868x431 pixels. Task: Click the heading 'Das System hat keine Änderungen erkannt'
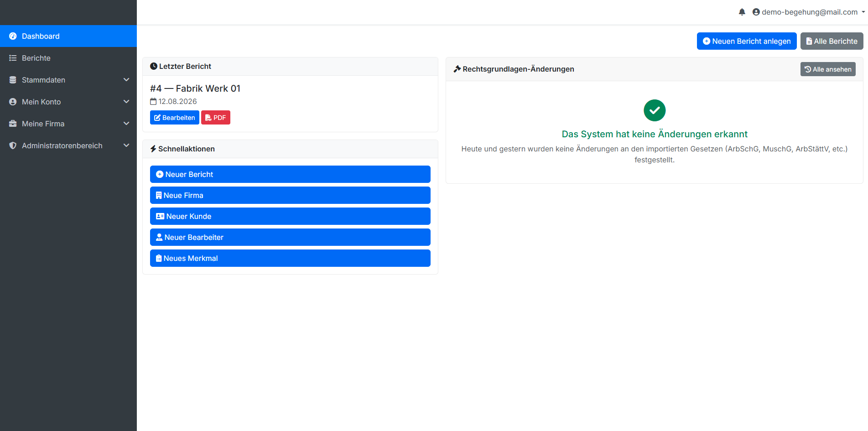pyautogui.click(x=655, y=134)
